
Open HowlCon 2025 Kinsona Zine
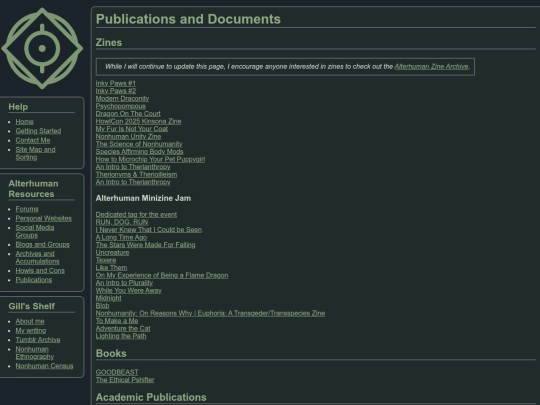[138, 121]
